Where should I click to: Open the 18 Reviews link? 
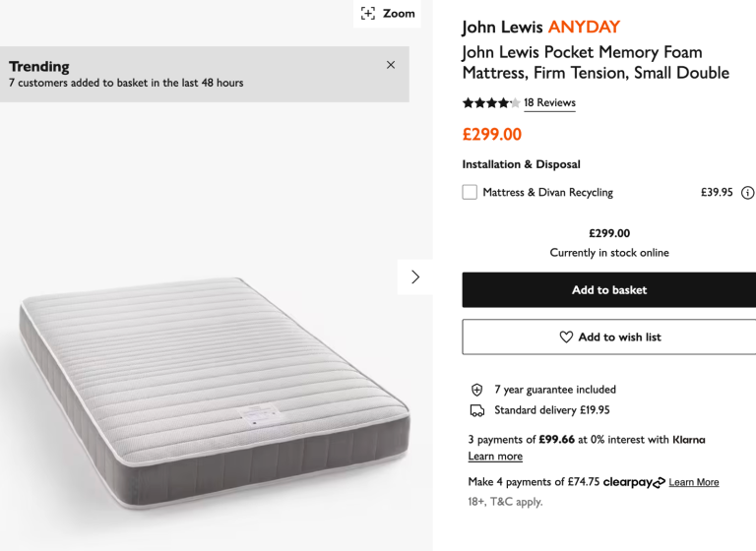[x=549, y=103]
